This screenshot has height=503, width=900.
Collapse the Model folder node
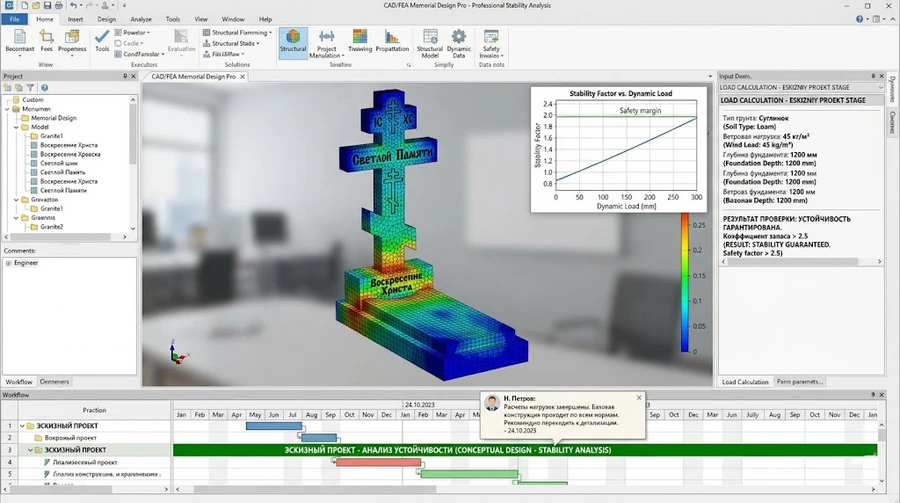click(x=16, y=127)
